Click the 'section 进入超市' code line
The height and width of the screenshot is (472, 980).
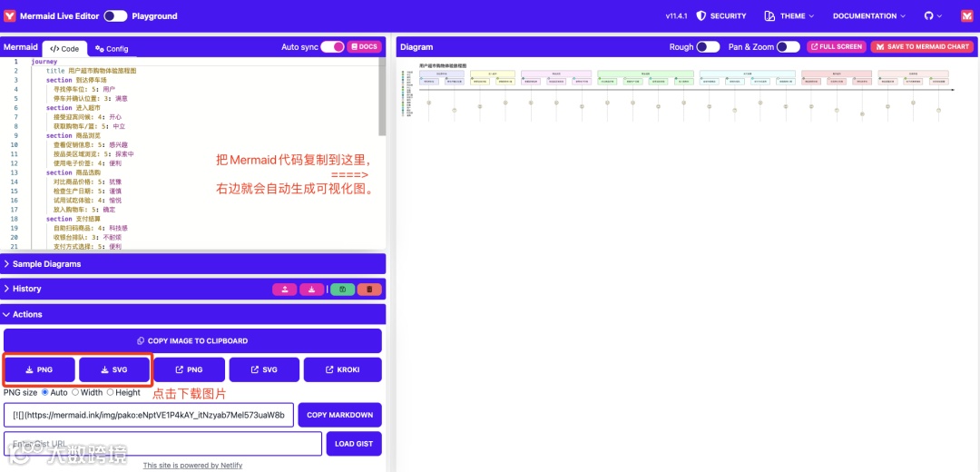(x=72, y=108)
